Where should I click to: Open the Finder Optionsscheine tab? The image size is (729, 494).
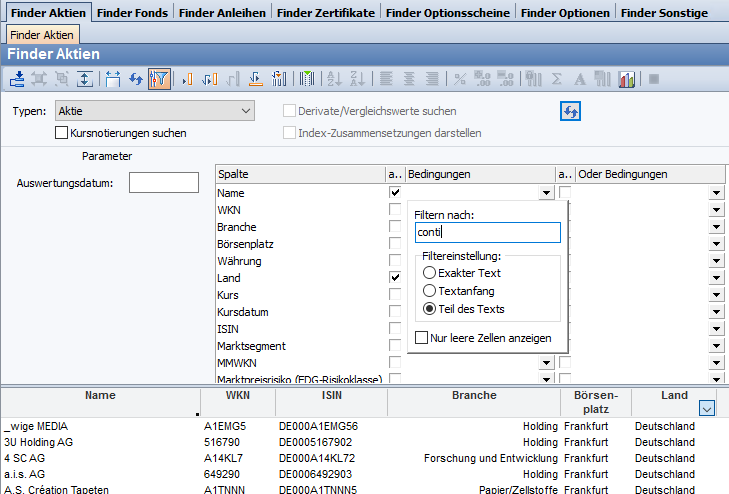coord(447,12)
